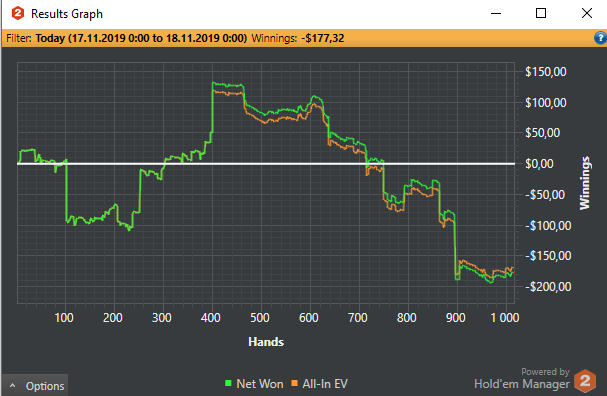This screenshot has width=607, height=396.
Task: Close the Results Graph window
Action: [586, 14]
